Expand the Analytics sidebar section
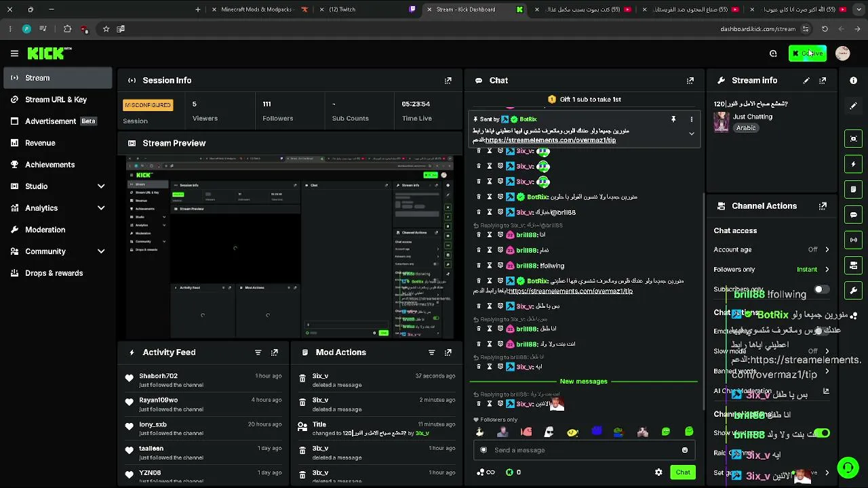 pos(101,208)
